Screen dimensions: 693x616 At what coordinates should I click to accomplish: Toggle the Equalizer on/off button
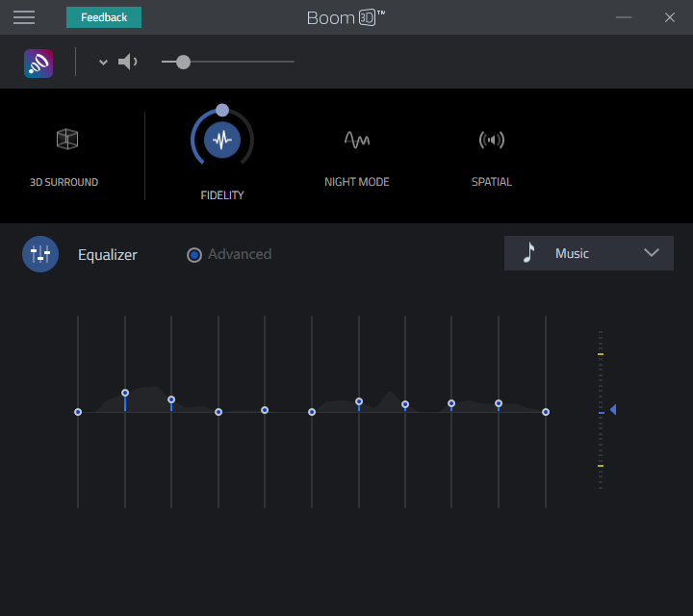(x=40, y=254)
